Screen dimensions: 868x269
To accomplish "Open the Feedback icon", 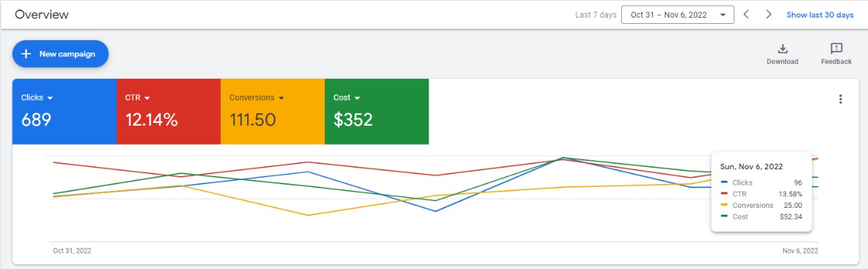I will 836,49.
